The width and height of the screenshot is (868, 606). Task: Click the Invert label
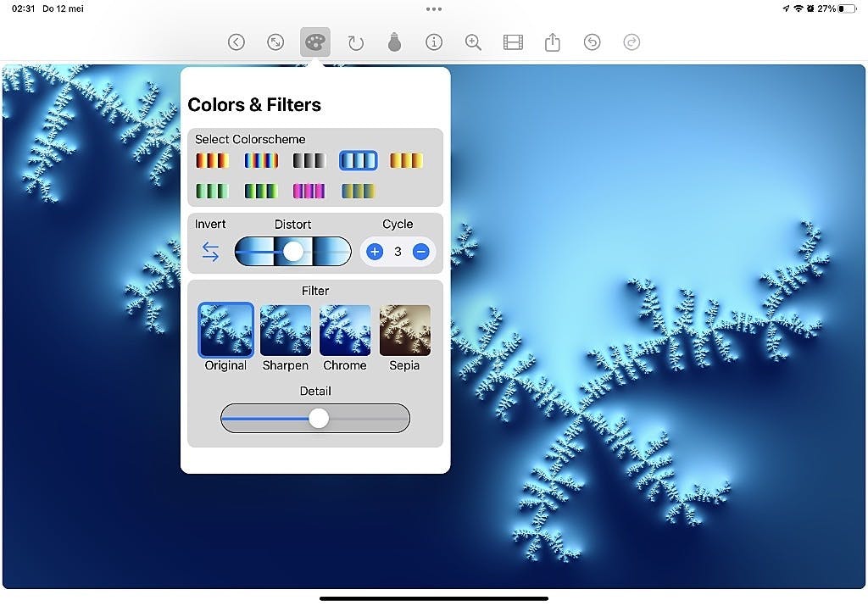click(x=210, y=224)
